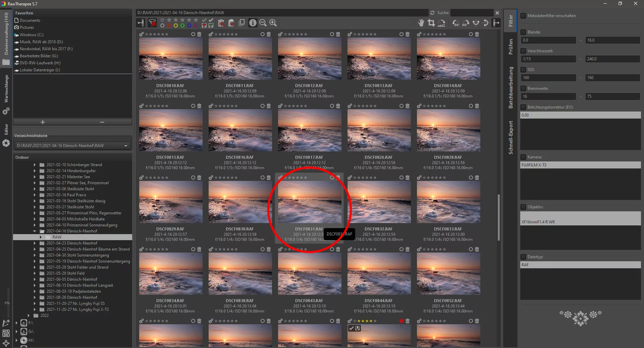Image resolution: width=644 pixels, height=348 pixels.
Task: Collapse the 2021-04-16 Dänisch-Nienhof folder
Action: (35, 231)
